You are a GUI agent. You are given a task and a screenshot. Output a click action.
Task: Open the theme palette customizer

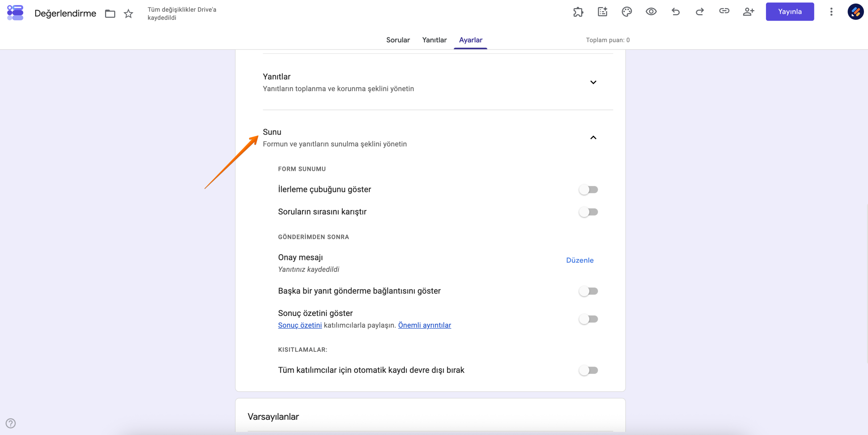pos(627,12)
